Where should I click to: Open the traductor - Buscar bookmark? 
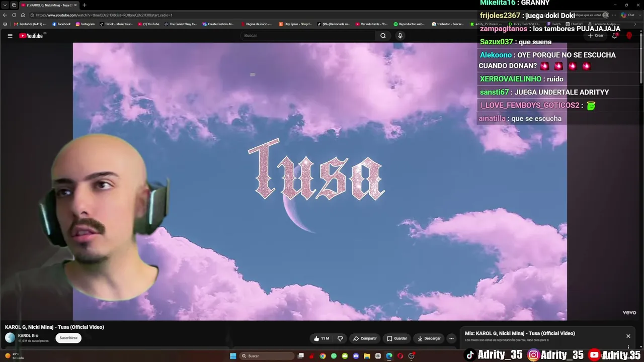coord(448,24)
